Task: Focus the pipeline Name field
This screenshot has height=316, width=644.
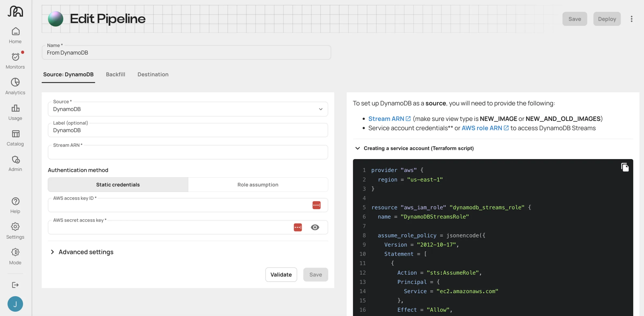Action: point(186,53)
